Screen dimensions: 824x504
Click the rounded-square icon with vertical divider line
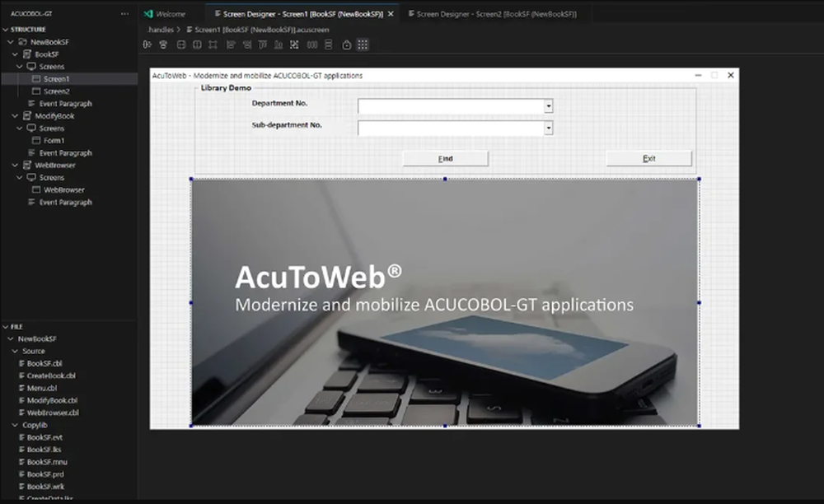point(197,44)
